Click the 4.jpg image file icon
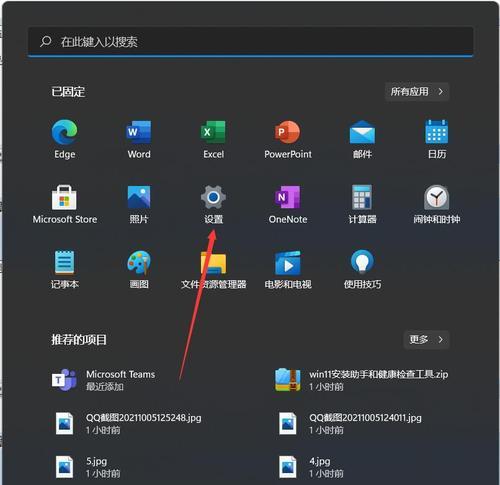 coord(287,467)
